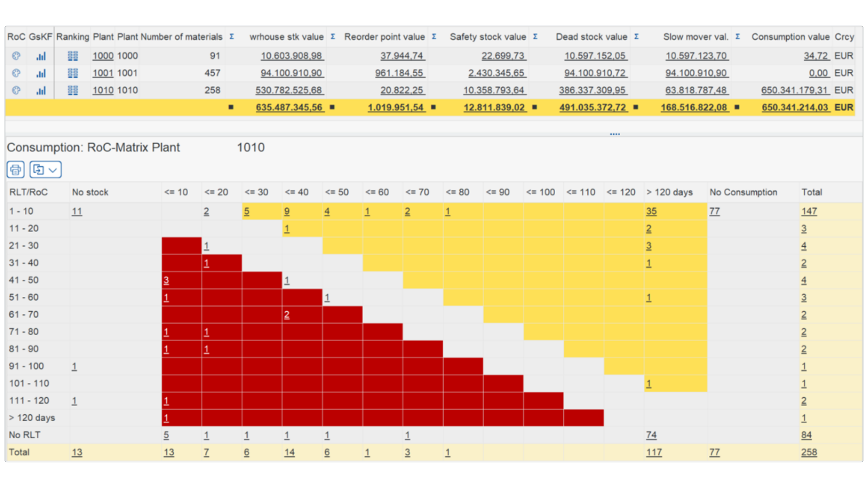
Task: Toggle the square marker next to total Dead stock value
Action: point(636,108)
